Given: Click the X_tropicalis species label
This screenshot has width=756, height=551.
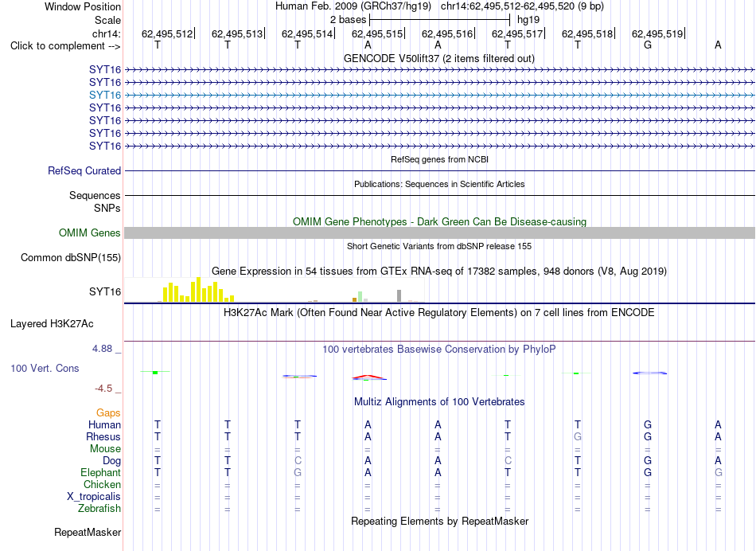Looking at the screenshot, I should tap(94, 497).
